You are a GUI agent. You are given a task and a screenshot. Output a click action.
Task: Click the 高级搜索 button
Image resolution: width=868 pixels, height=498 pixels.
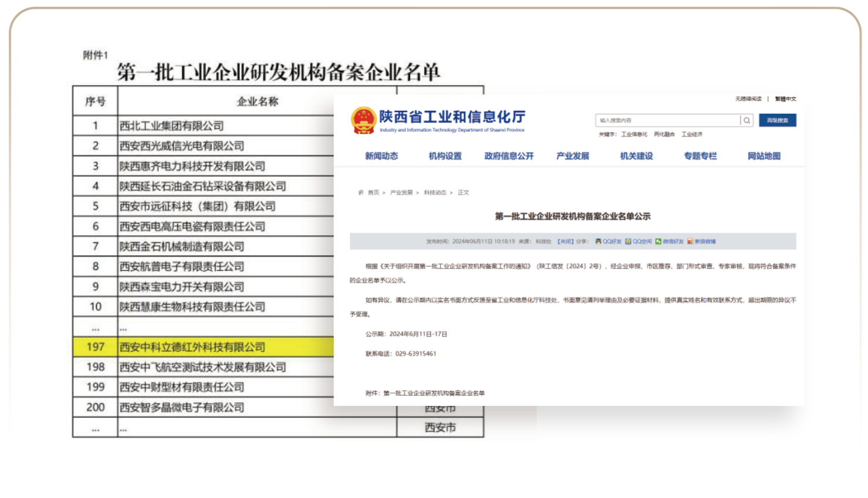click(777, 120)
